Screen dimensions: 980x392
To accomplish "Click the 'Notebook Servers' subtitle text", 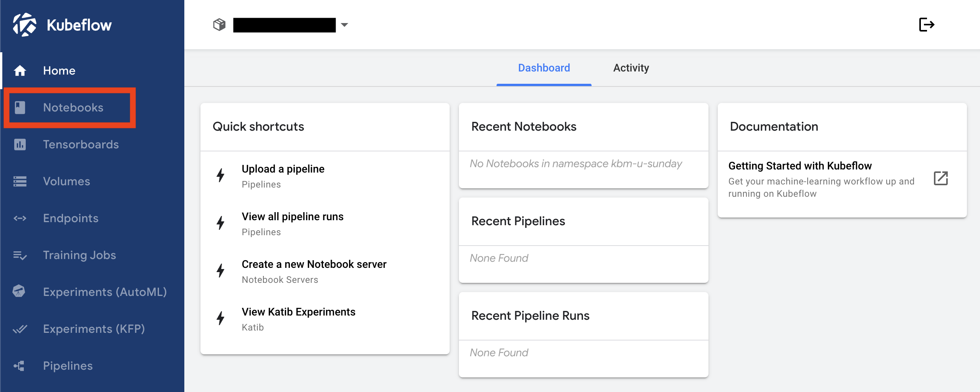I will coord(280,280).
